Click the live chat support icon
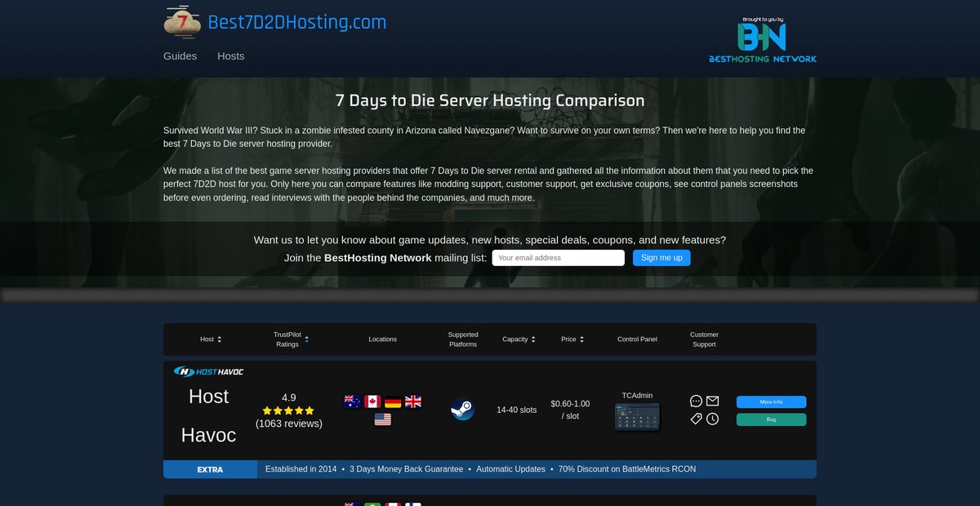980x506 pixels. (696, 401)
